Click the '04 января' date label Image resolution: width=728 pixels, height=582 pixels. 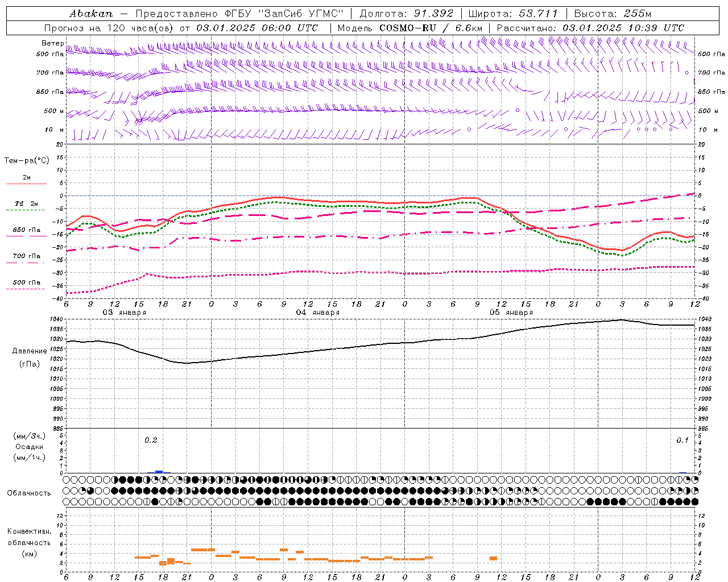point(317,313)
